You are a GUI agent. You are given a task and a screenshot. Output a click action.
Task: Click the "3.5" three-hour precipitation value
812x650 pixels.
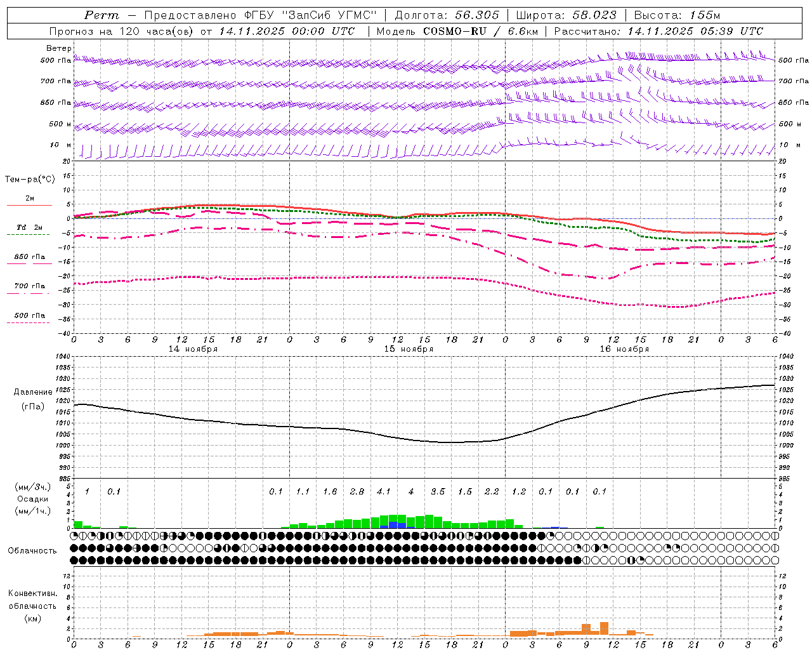coord(438,492)
